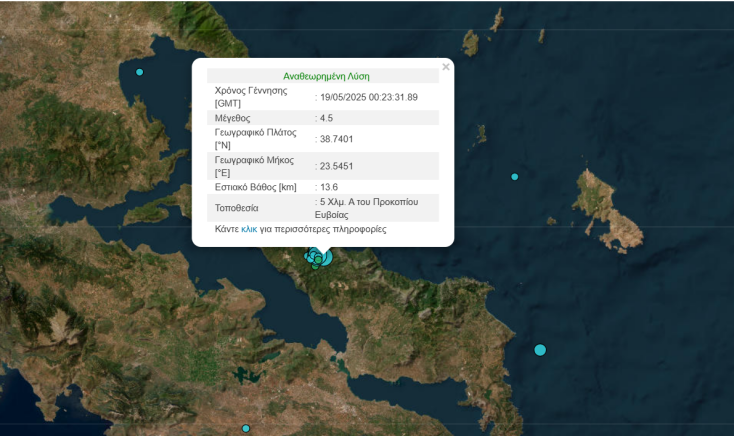Select the small marker west of Skyros island
The image size is (734, 436).
[x=515, y=177]
